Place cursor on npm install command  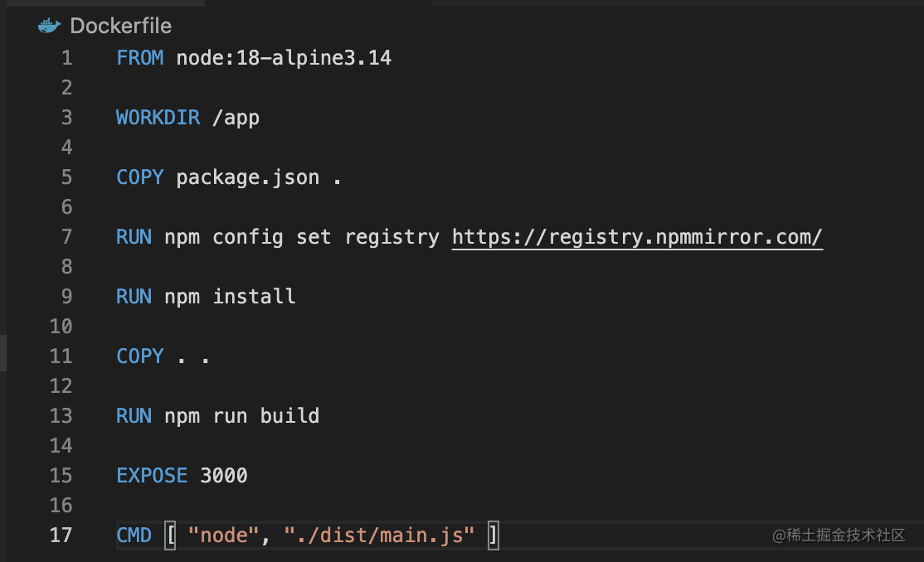click(230, 297)
